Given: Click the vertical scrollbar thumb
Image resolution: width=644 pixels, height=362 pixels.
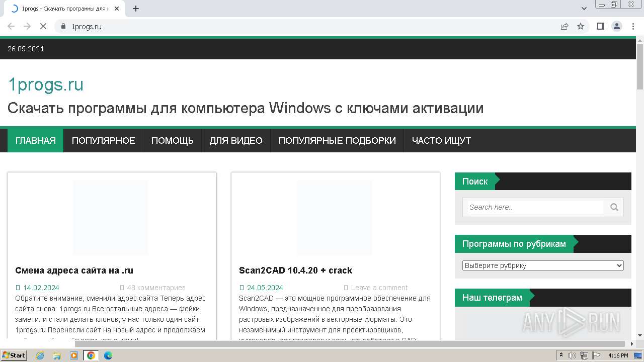Looking at the screenshot, I should click(x=640, y=67).
